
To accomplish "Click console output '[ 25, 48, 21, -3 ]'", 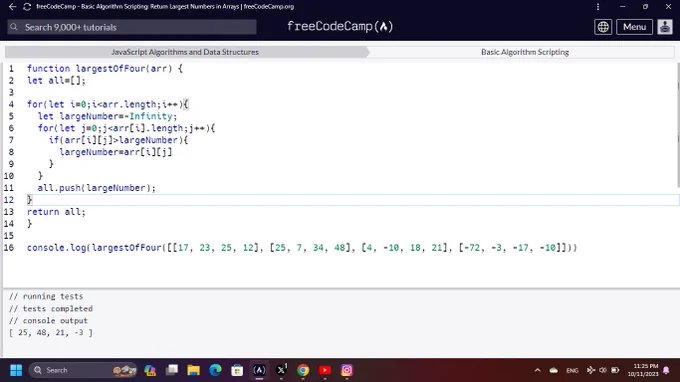I will tap(51, 333).
